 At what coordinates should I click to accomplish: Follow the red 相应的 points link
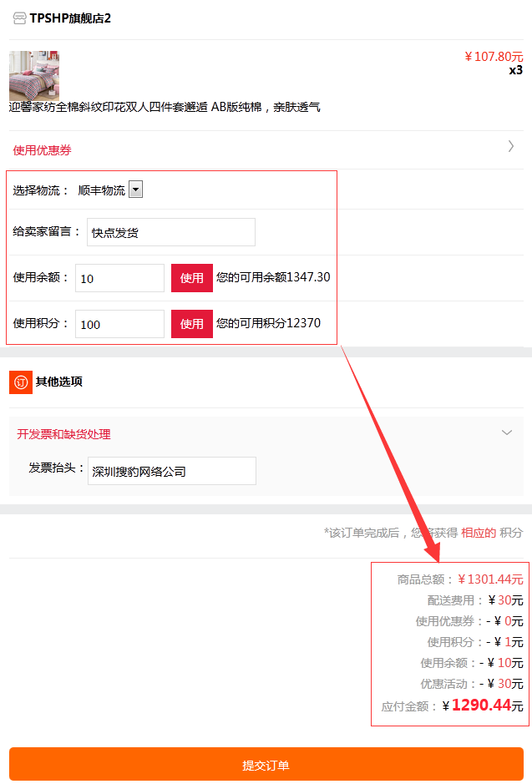(479, 533)
